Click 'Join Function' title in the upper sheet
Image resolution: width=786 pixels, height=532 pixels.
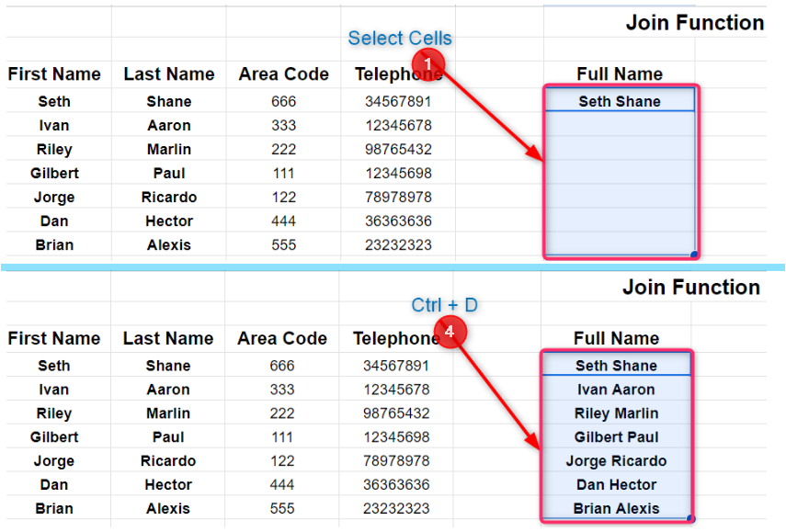click(695, 23)
